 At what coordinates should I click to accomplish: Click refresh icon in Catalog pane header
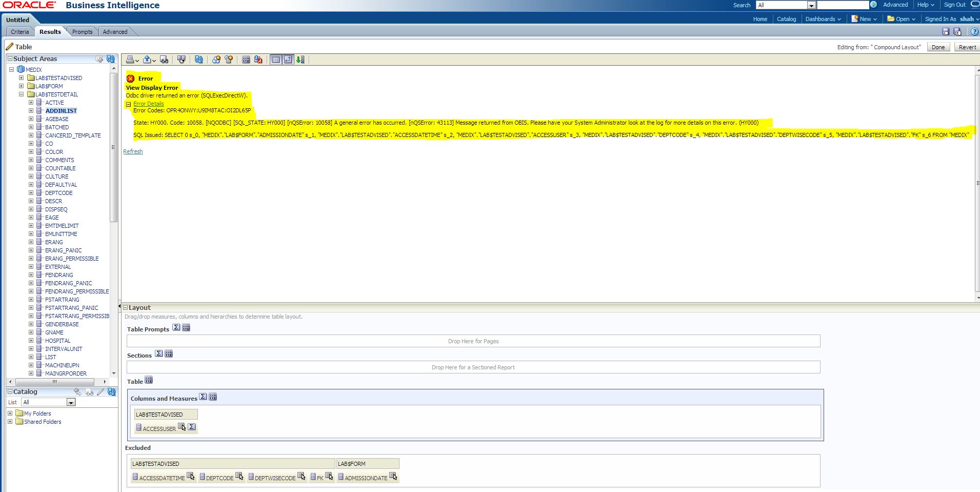click(x=111, y=392)
